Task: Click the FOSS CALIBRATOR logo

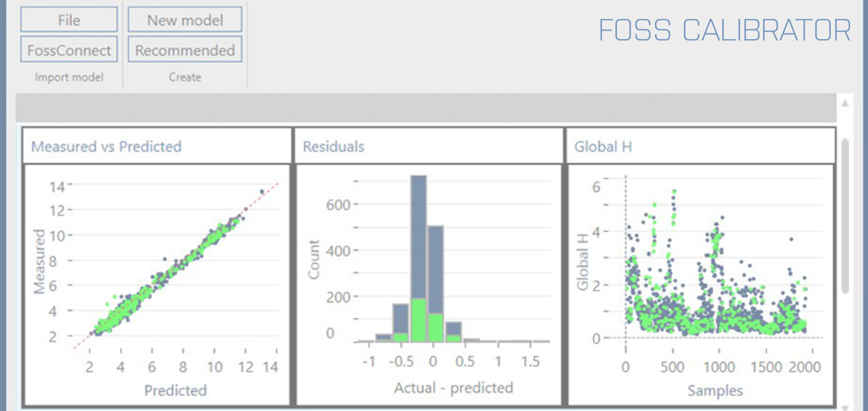Action: point(724,30)
